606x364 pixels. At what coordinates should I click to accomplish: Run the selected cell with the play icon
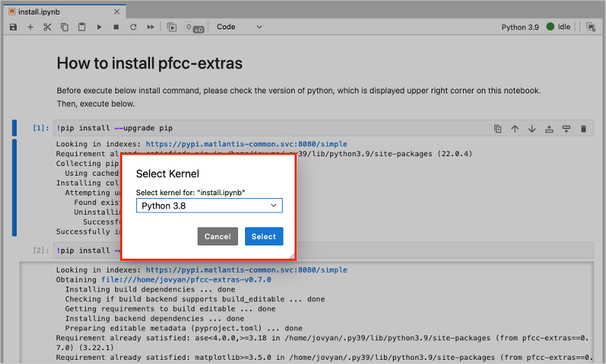pyautogui.click(x=99, y=27)
